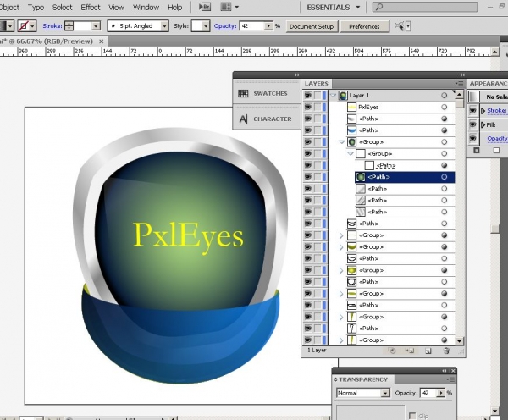
Task: Expand the Fill attribute in Appearance panel
Action: (x=483, y=124)
